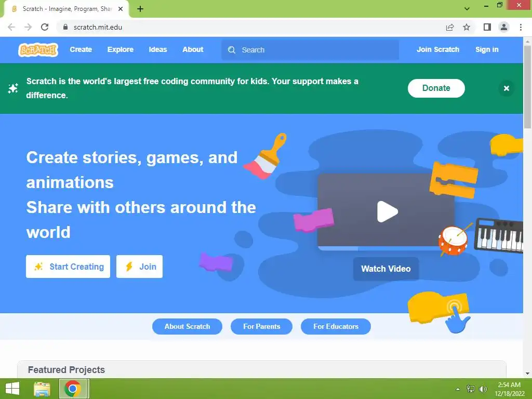Click the network tray icon
The width and height of the screenshot is (532, 399).
point(471,389)
